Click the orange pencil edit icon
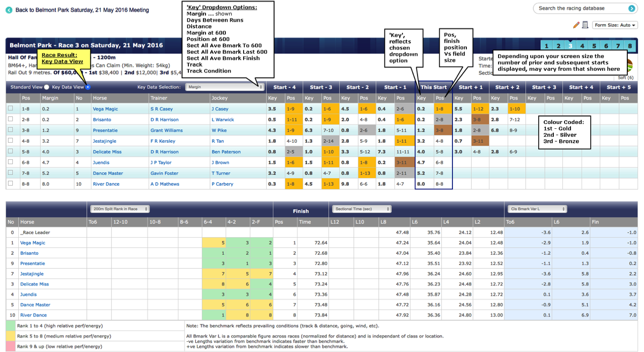Screen dimensions: 644x352 tap(576, 25)
